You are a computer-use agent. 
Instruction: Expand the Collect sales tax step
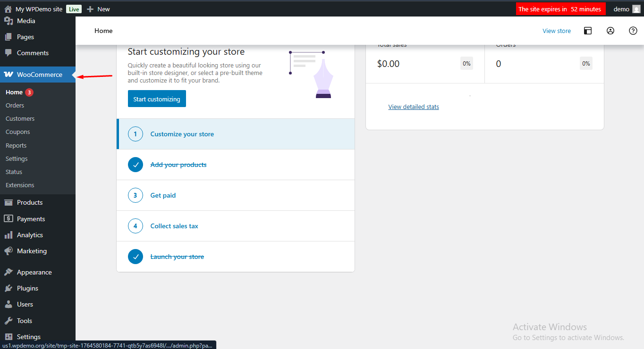pos(174,226)
